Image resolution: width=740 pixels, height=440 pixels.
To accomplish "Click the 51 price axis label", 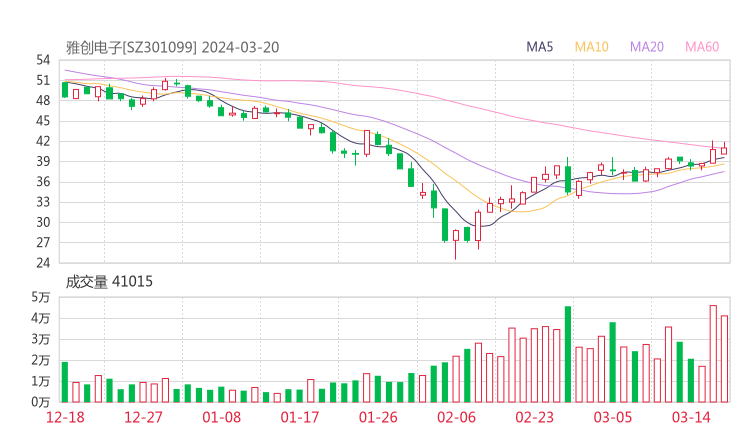I will pyautogui.click(x=43, y=80).
